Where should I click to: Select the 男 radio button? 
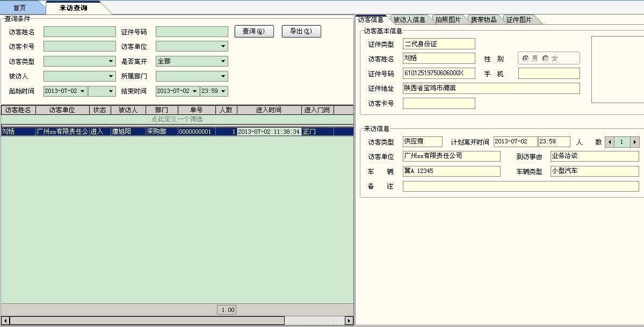(x=525, y=59)
